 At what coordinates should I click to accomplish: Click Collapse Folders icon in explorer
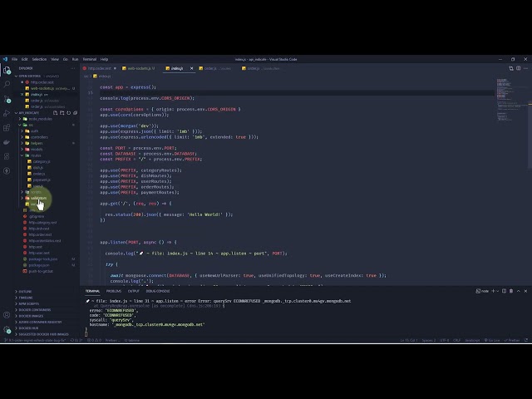click(76, 113)
